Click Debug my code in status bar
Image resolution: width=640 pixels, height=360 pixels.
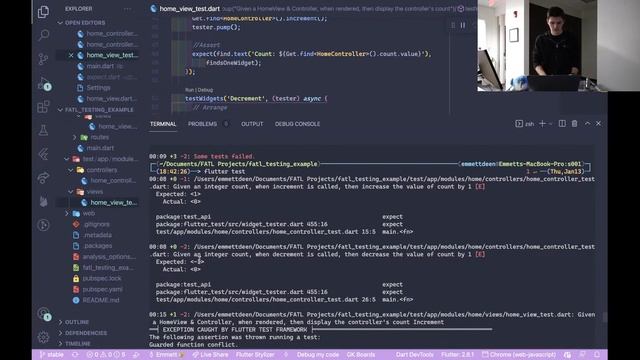click(318, 355)
